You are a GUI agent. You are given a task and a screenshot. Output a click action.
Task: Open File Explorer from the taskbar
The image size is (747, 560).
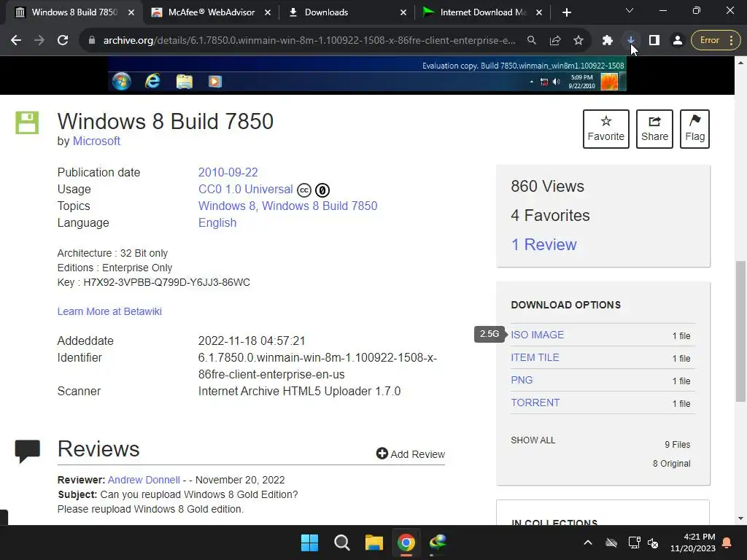374,542
